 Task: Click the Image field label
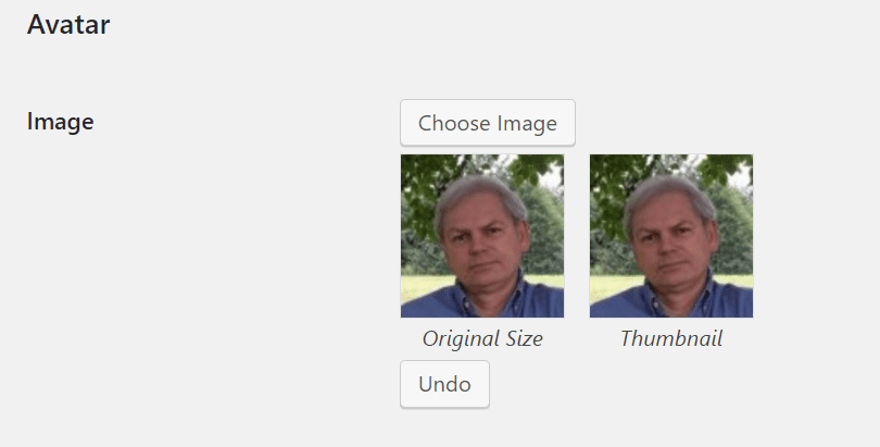(x=60, y=122)
